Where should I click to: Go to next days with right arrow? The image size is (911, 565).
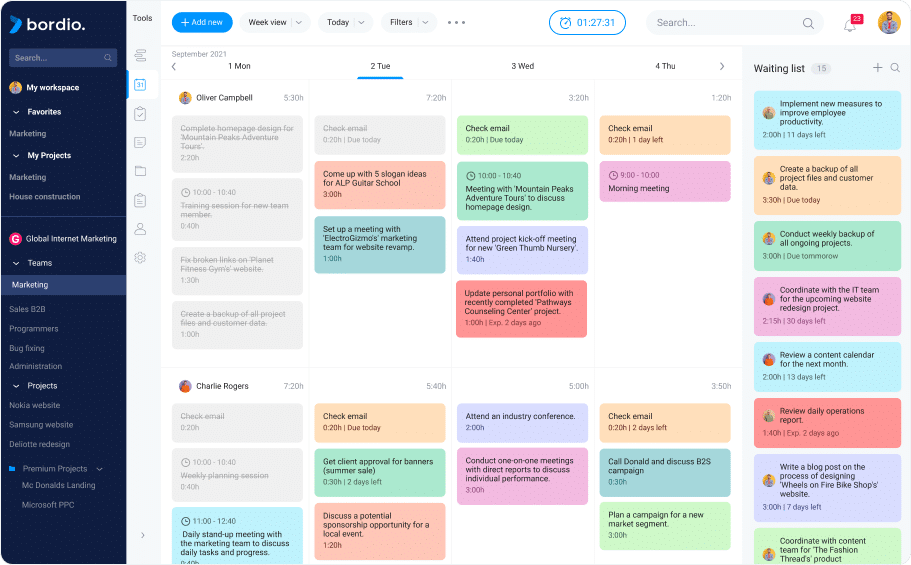pos(722,66)
